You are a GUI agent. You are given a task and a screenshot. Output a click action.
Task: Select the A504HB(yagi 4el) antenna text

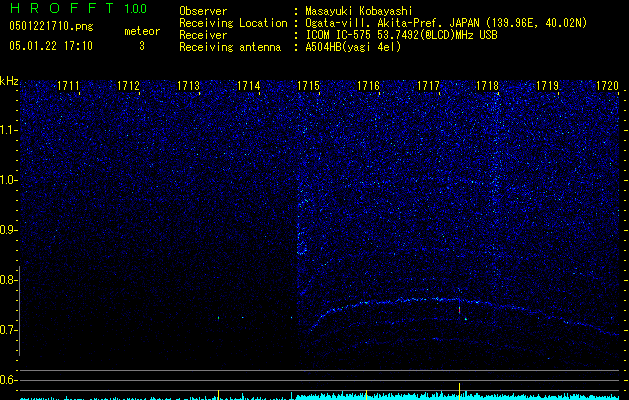tap(353, 47)
